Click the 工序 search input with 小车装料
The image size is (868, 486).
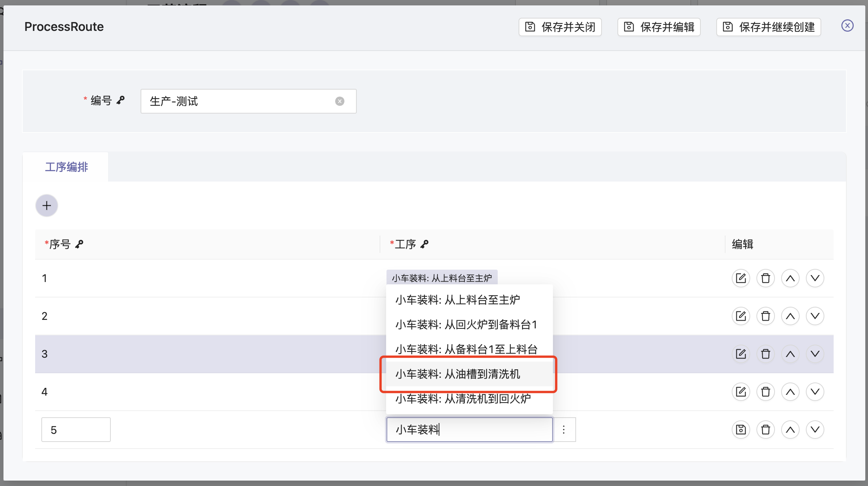tap(470, 430)
